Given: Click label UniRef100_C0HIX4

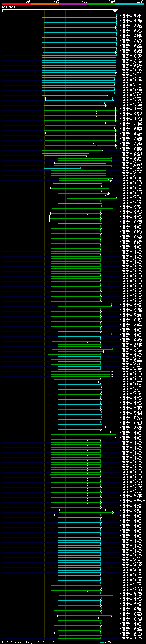Looking at the screenshot, I should point(131,93).
